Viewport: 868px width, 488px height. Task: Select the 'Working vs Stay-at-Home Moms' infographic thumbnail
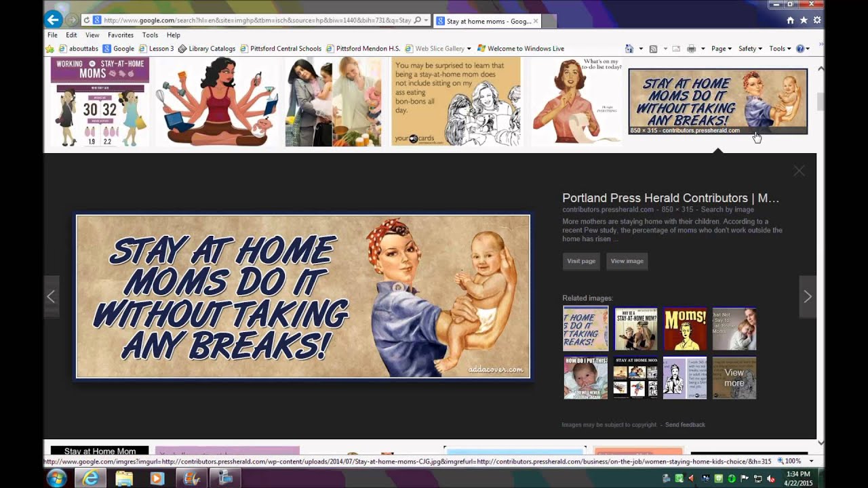click(x=100, y=102)
